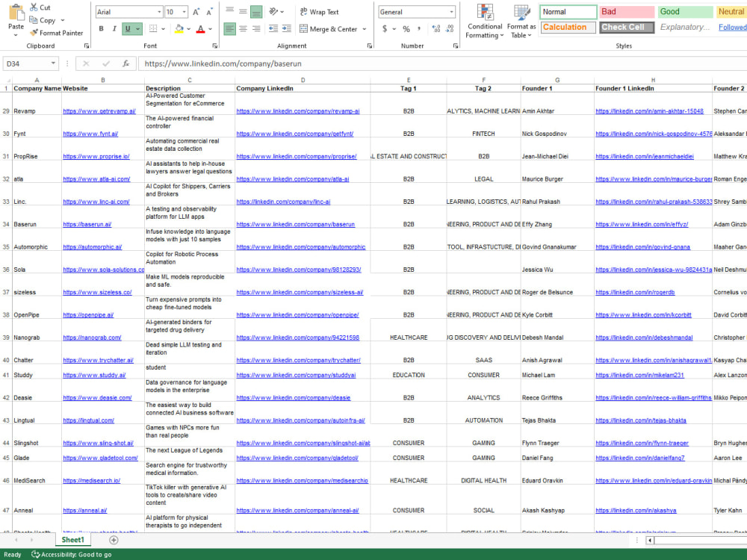Image resolution: width=747 pixels, height=560 pixels.
Task: Open Number format dialog launcher
Action: tap(456, 46)
